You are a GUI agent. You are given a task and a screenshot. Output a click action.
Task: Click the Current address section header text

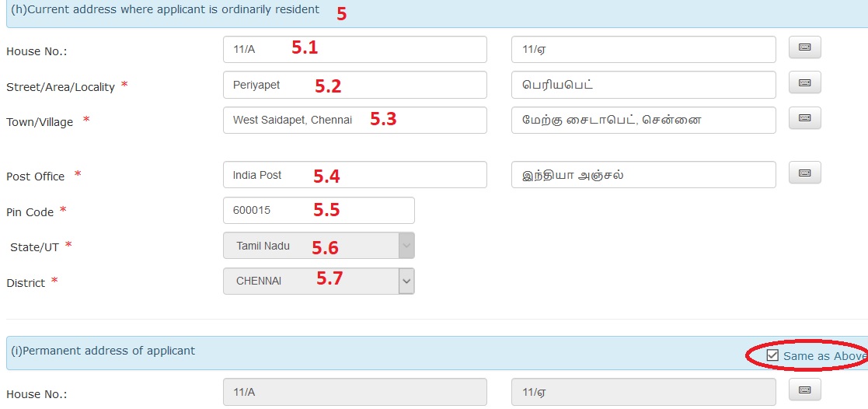pyautogui.click(x=165, y=9)
